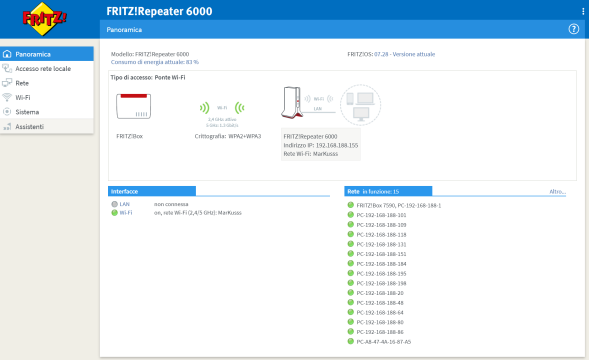
Task: Click the Assistenti sidebar icon
Action: (x=7, y=127)
